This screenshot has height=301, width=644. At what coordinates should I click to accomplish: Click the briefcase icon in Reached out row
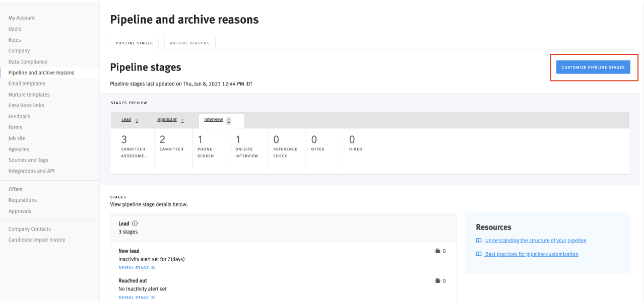[x=437, y=280]
